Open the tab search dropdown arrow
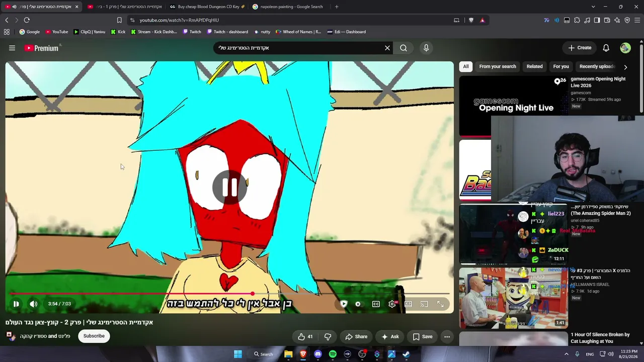644x362 pixels. pyautogui.click(x=593, y=7)
